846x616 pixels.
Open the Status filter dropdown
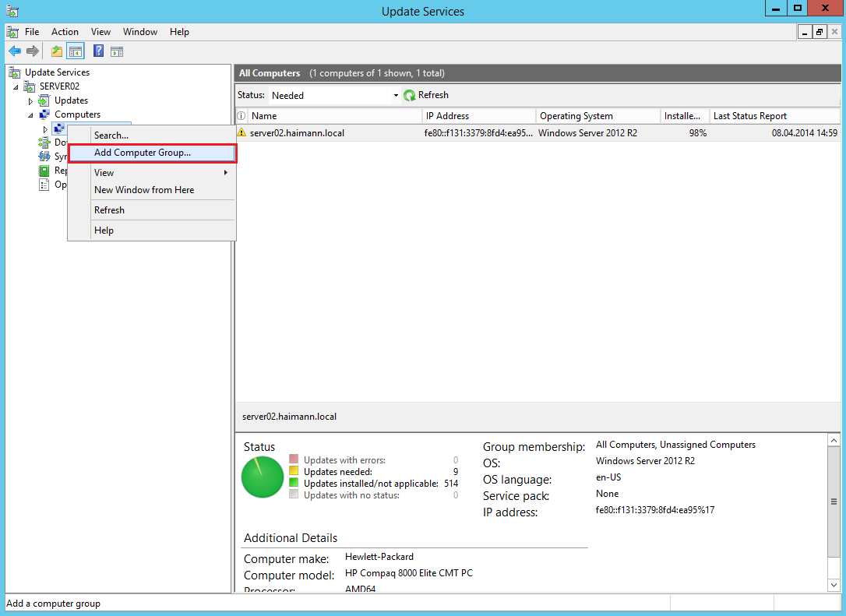[x=396, y=94]
